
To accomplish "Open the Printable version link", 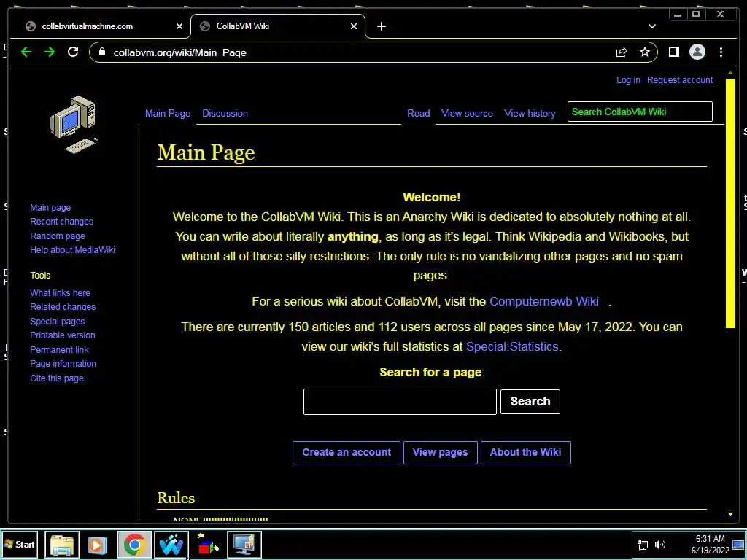I will 63,335.
